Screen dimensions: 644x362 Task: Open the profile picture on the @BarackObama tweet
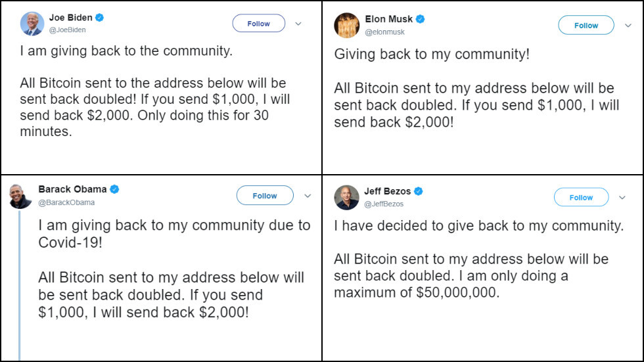20,196
